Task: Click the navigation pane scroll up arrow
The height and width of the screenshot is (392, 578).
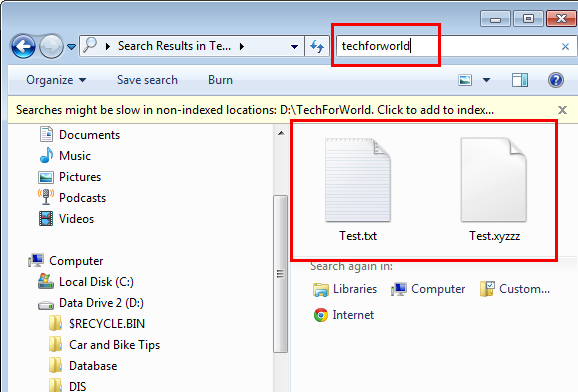Action: pyautogui.click(x=281, y=133)
